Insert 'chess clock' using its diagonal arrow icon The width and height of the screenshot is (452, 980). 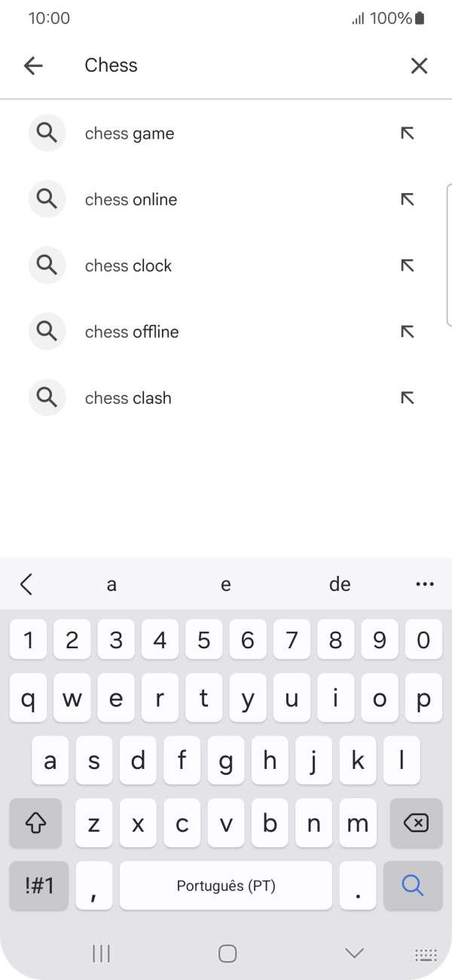(x=407, y=265)
